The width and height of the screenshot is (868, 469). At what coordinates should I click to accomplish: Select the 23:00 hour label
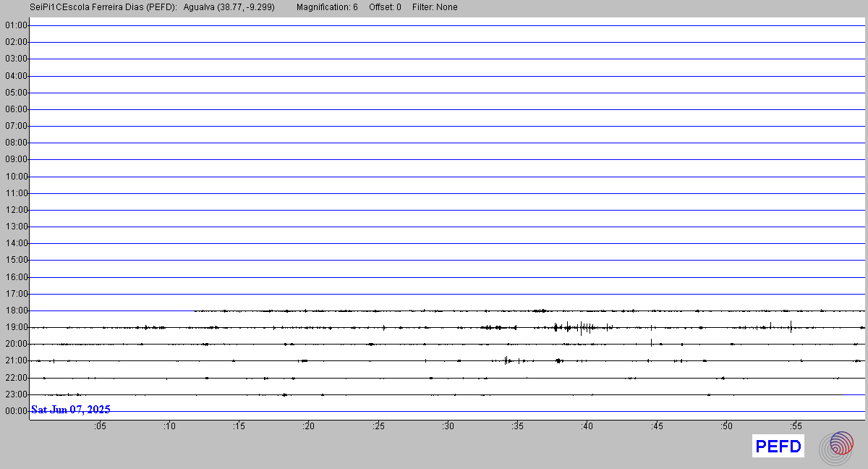point(16,394)
